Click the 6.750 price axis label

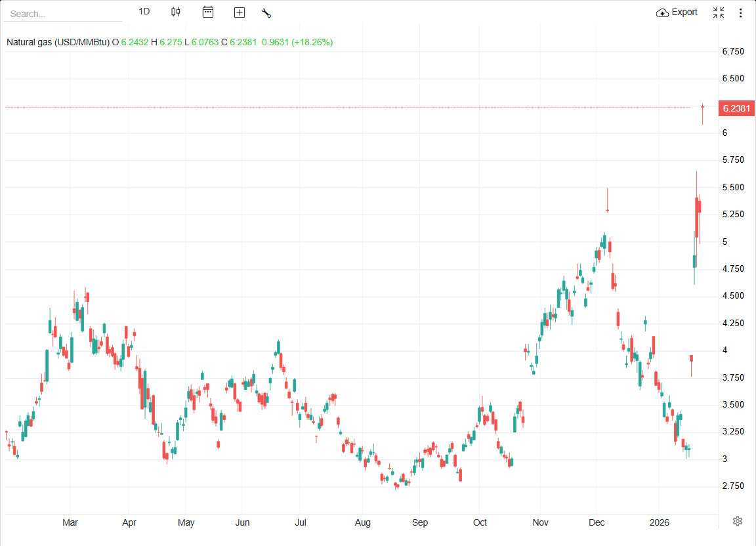pos(732,51)
